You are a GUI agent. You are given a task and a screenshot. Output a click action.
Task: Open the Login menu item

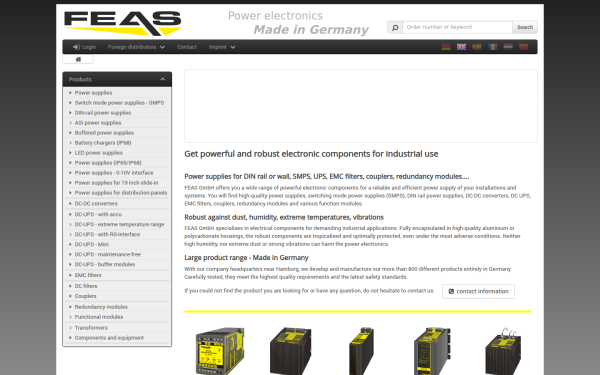[85, 47]
